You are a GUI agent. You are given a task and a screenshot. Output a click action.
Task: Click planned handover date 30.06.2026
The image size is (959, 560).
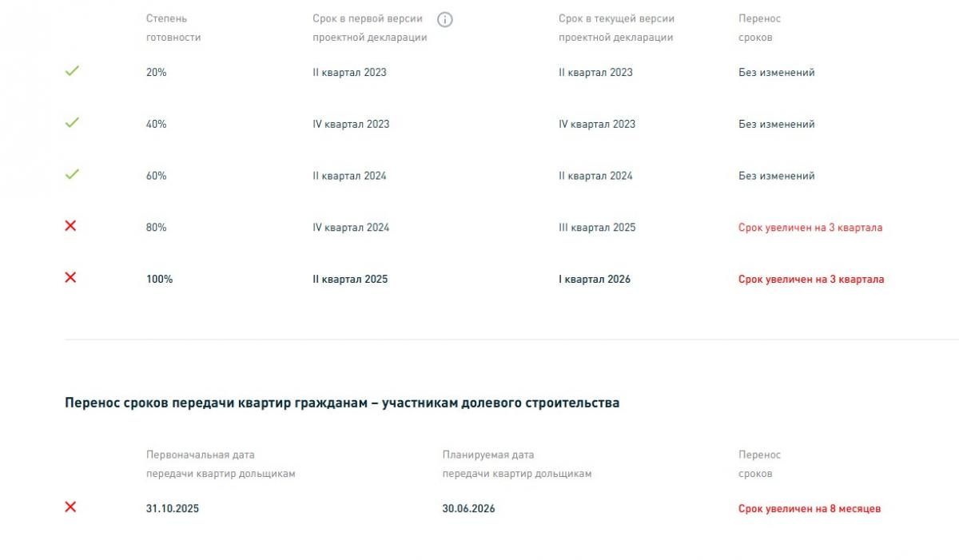coord(468,509)
